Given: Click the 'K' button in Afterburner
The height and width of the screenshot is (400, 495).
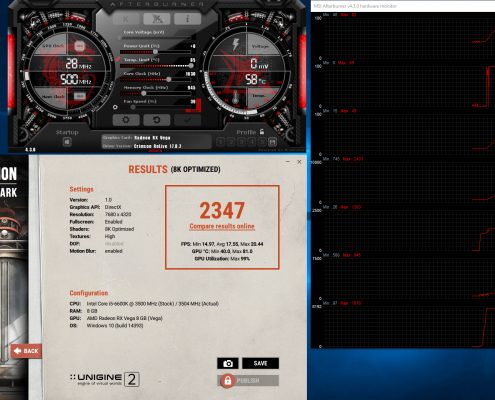Looking at the screenshot, I should point(126,19).
